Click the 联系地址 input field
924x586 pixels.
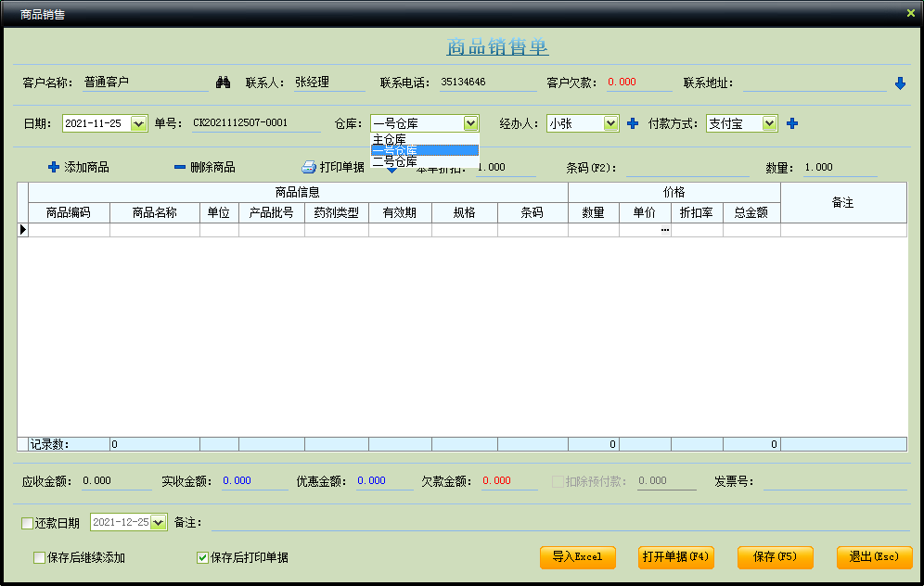pos(815,83)
